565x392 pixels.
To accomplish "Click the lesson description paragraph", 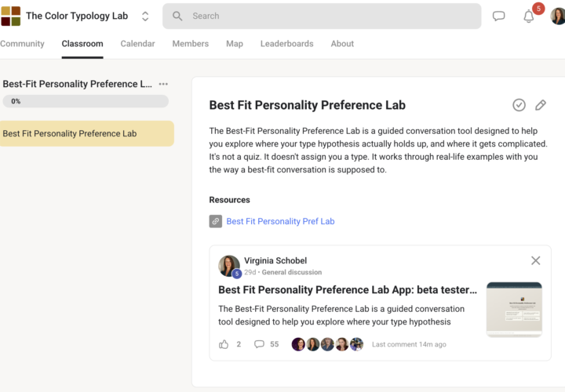I will coord(378,150).
